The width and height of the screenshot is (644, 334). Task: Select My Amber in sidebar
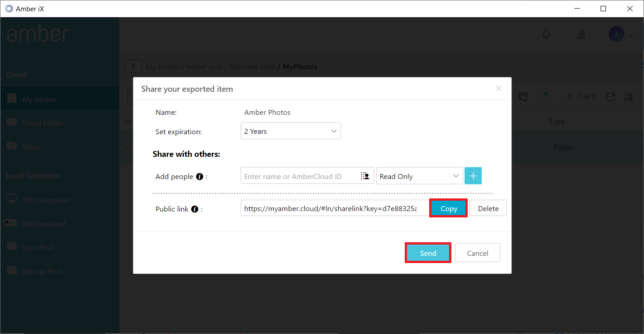(x=60, y=99)
